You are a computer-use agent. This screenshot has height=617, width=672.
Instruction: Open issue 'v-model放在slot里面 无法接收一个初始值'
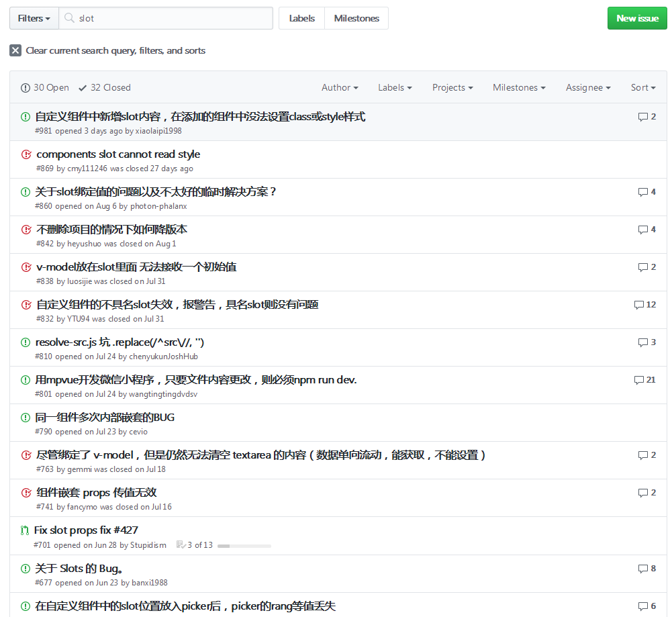coord(136,267)
